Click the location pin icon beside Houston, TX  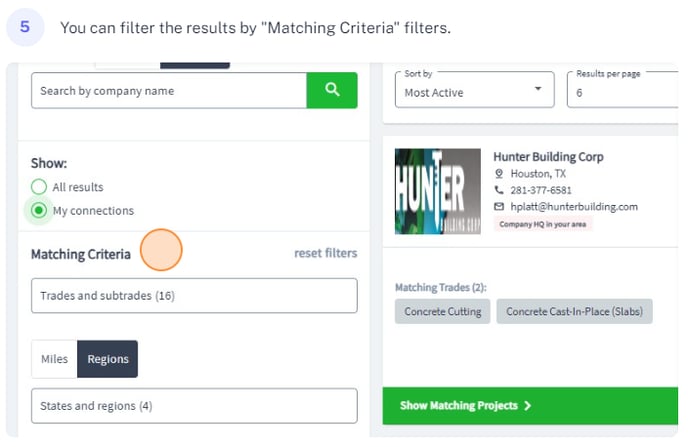point(499,174)
